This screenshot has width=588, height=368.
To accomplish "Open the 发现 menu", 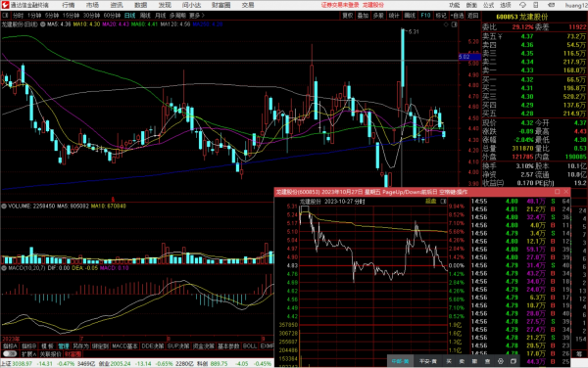I will pos(165,5).
